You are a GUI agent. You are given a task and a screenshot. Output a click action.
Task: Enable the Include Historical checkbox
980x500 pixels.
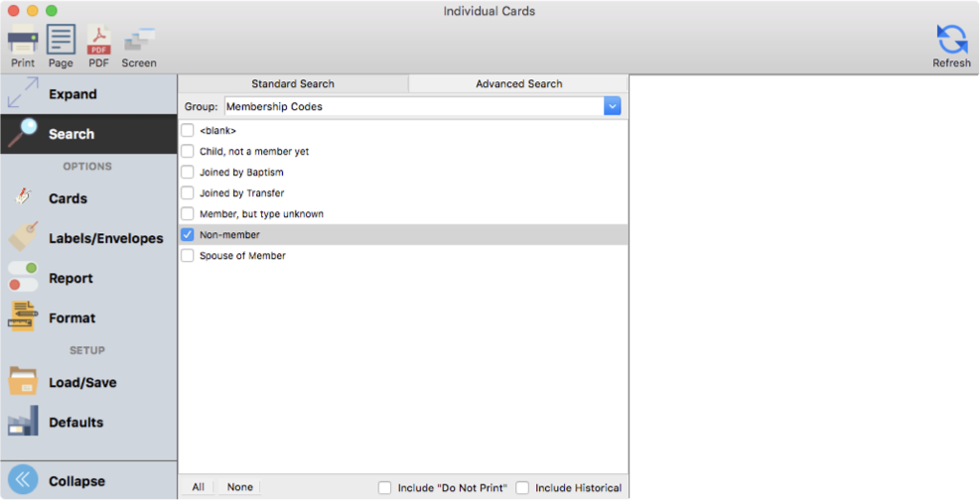522,488
